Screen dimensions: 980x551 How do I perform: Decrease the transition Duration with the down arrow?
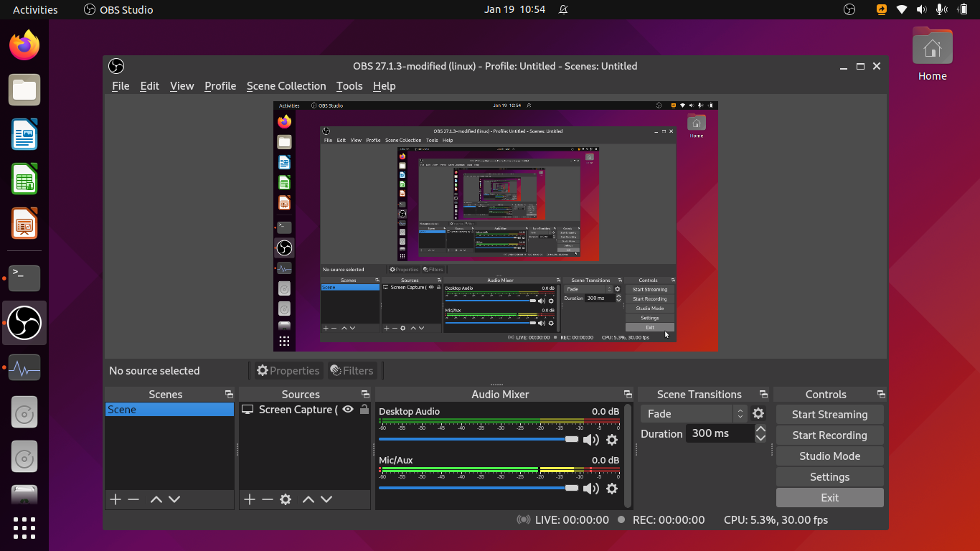pos(760,438)
